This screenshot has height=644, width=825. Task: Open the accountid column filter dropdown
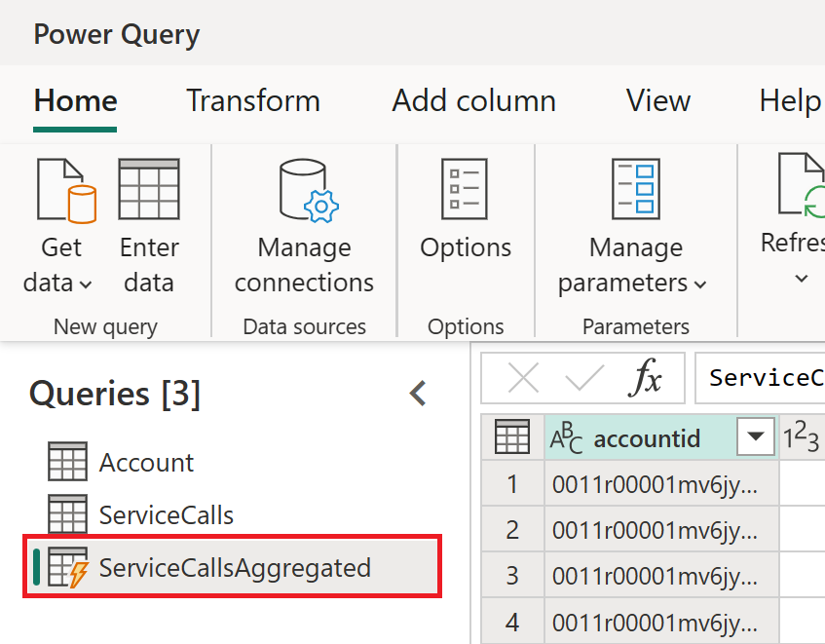point(755,438)
